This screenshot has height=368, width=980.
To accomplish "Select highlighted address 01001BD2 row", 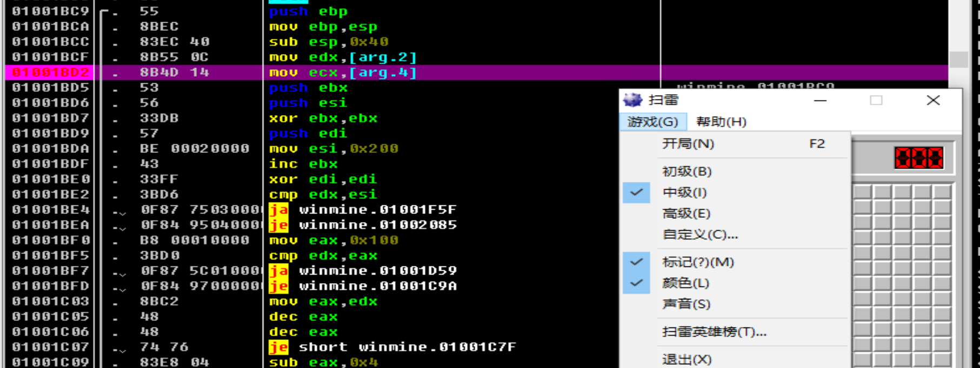I will click(476, 72).
